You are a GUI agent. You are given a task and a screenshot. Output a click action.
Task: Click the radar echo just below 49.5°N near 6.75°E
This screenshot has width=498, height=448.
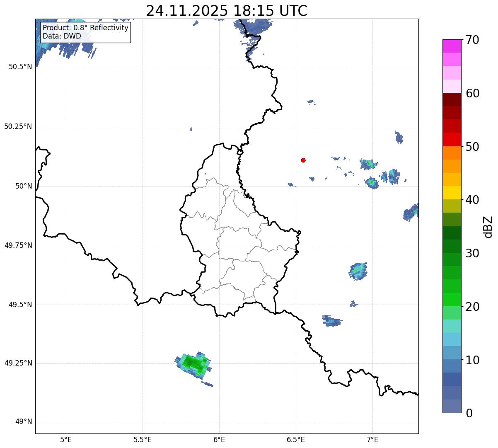[332, 320]
